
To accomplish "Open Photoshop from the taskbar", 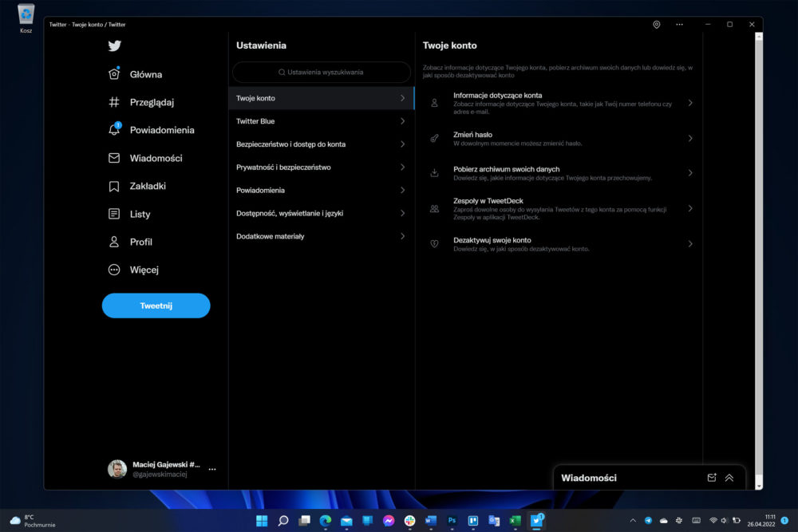I will [x=452, y=520].
